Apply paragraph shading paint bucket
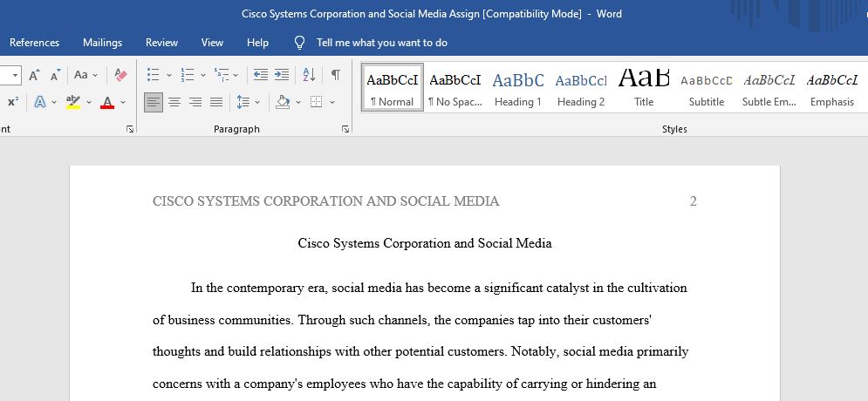Screen dimensions: 868x401 pos(283,102)
